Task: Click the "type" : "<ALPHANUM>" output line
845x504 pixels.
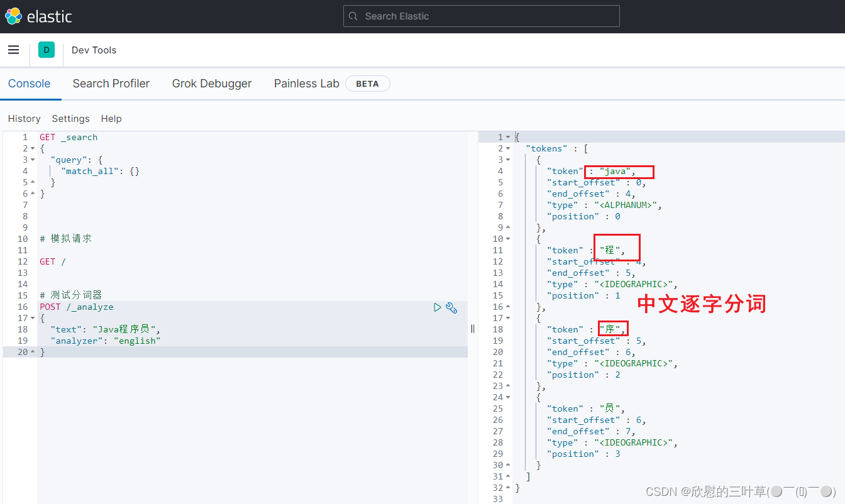Action: click(x=605, y=205)
